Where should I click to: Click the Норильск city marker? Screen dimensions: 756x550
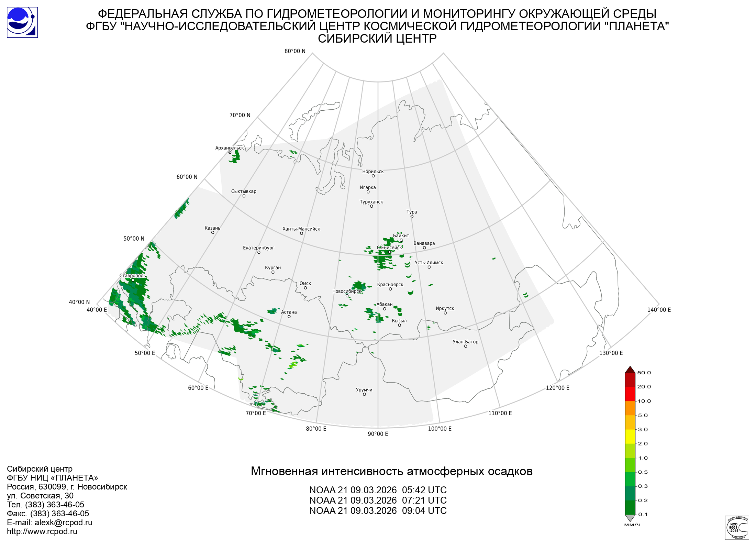[373, 176]
